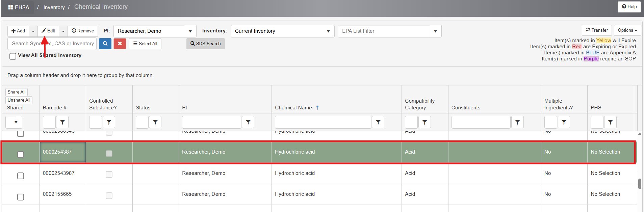
Task: Click the Status column filter icon
Action: [155, 122]
